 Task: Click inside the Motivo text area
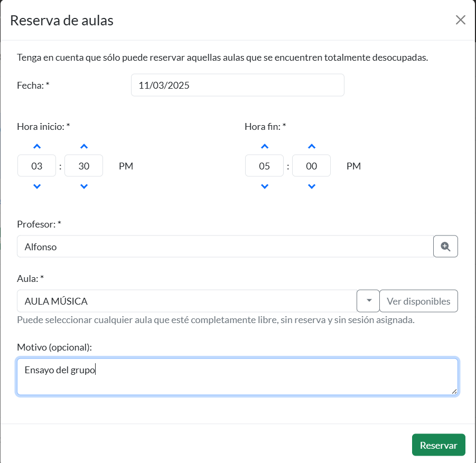tap(237, 377)
